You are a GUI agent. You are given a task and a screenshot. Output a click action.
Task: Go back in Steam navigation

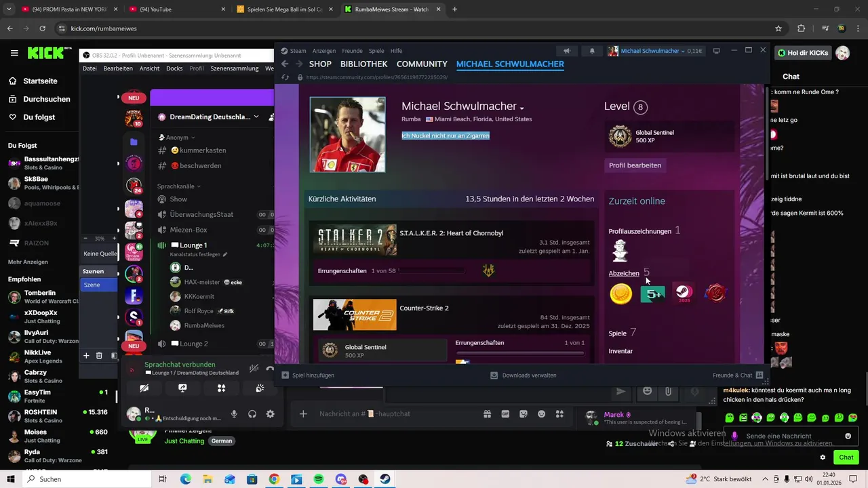tap(285, 64)
